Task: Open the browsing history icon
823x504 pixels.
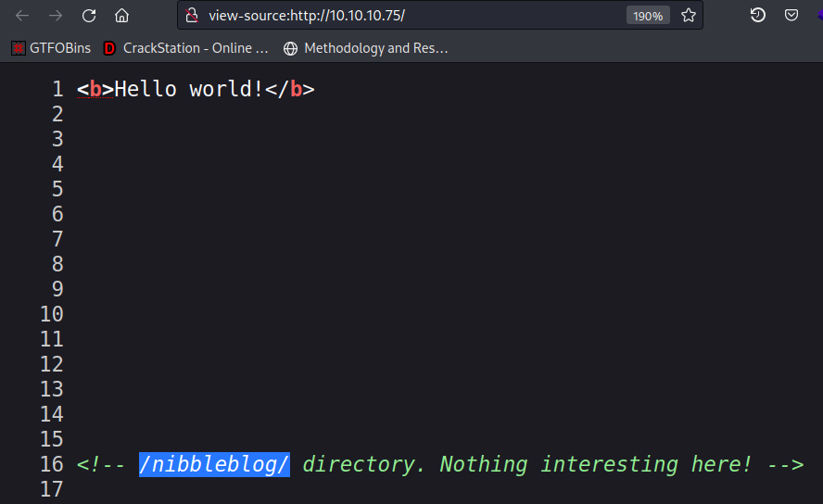Action: tap(757, 15)
